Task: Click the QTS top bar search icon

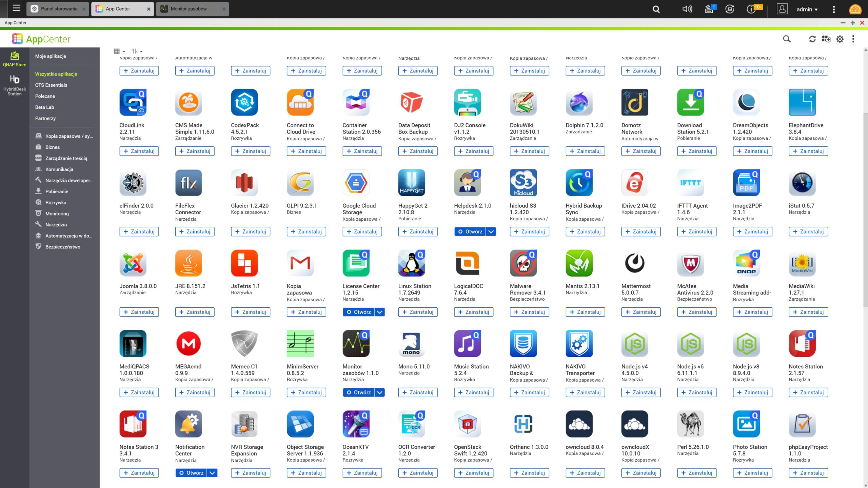Action: 656,9
